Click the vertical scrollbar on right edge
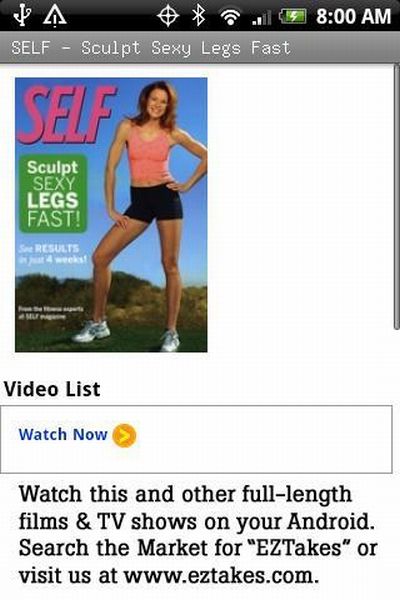The width and height of the screenshot is (400, 600). pos(397,197)
